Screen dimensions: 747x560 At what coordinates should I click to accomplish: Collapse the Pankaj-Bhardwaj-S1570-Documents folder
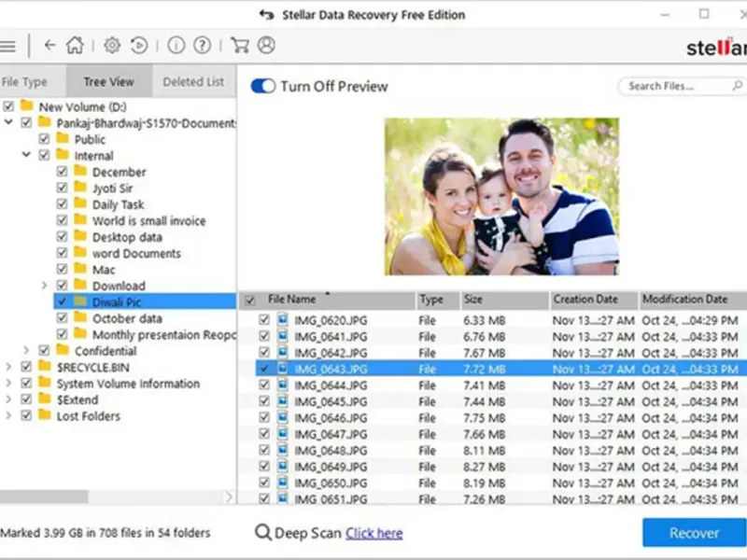(8, 122)
